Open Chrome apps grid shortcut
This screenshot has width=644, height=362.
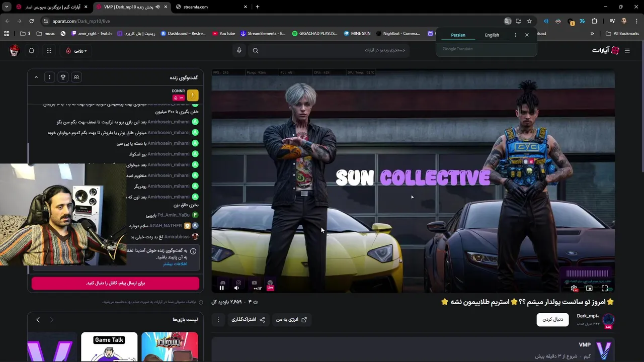7,34
